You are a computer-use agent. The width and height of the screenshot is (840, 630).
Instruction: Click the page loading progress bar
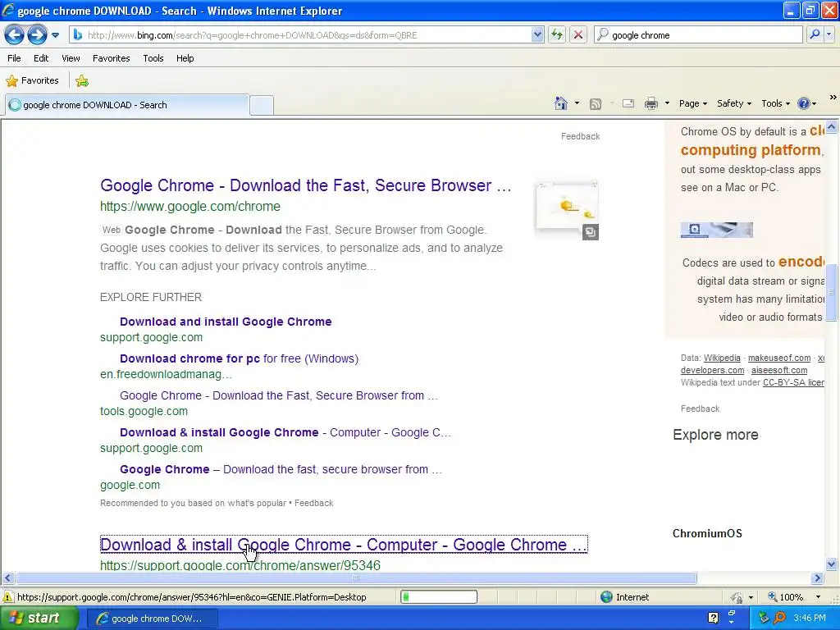[439, 597]
